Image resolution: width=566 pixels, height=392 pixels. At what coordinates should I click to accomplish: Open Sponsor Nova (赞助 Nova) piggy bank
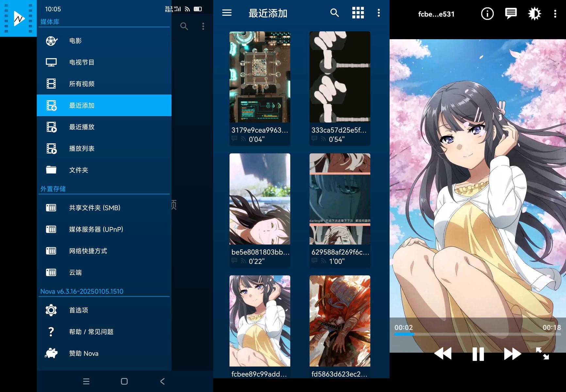click(104, 353)
